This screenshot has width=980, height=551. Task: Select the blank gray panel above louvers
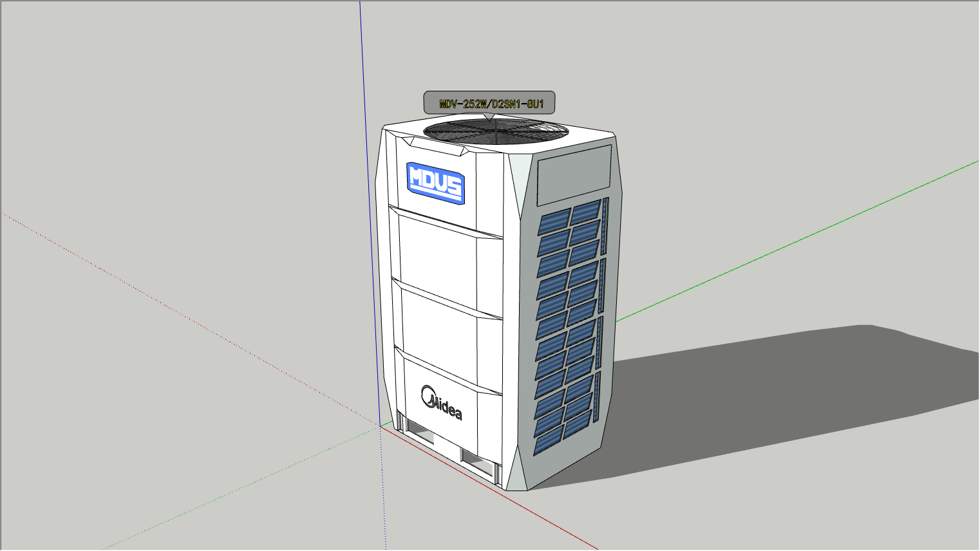point(574,175)
